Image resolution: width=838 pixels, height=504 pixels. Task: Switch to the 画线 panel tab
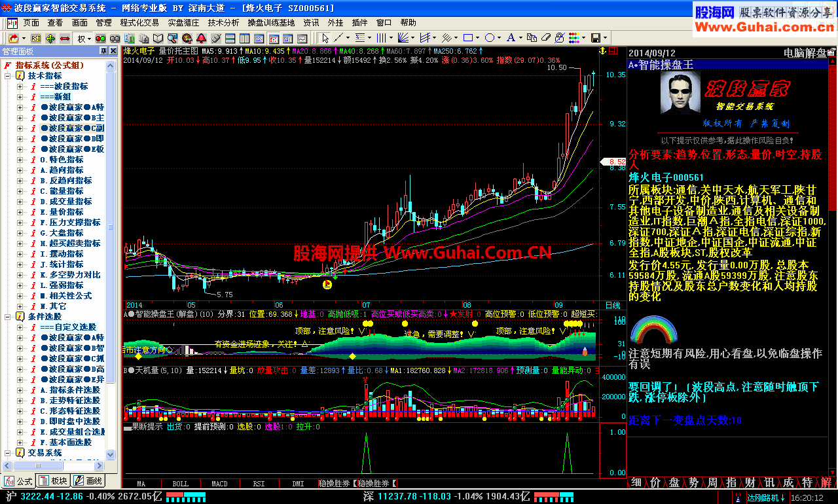click(88, 481)
